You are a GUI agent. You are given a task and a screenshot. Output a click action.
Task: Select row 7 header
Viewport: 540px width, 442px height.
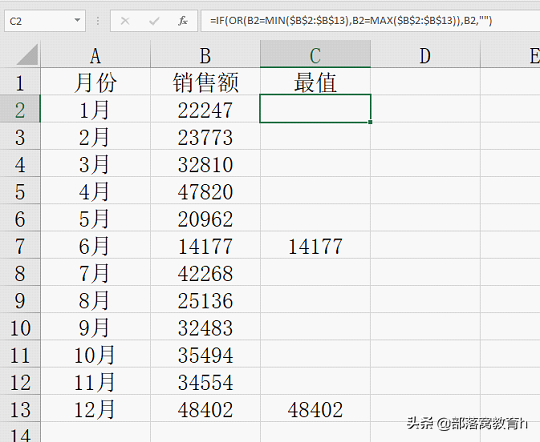point(20,246)
